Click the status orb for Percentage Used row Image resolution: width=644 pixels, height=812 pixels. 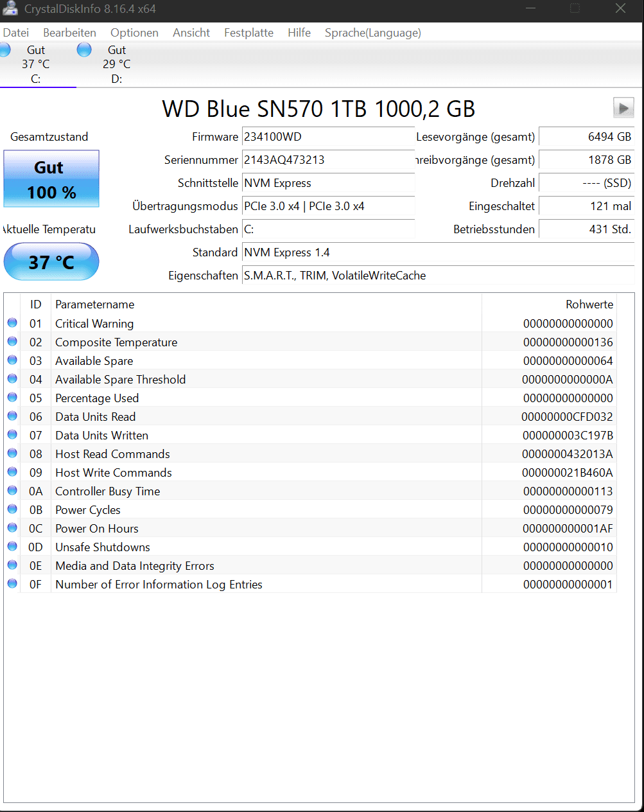click(x=12, y=397)
